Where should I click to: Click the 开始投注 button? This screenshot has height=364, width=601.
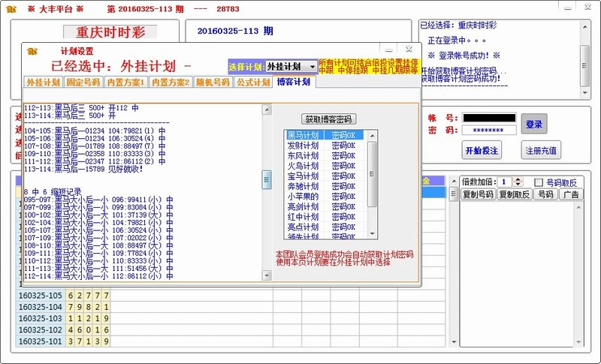pyautogui.click(x=482, y=150)
